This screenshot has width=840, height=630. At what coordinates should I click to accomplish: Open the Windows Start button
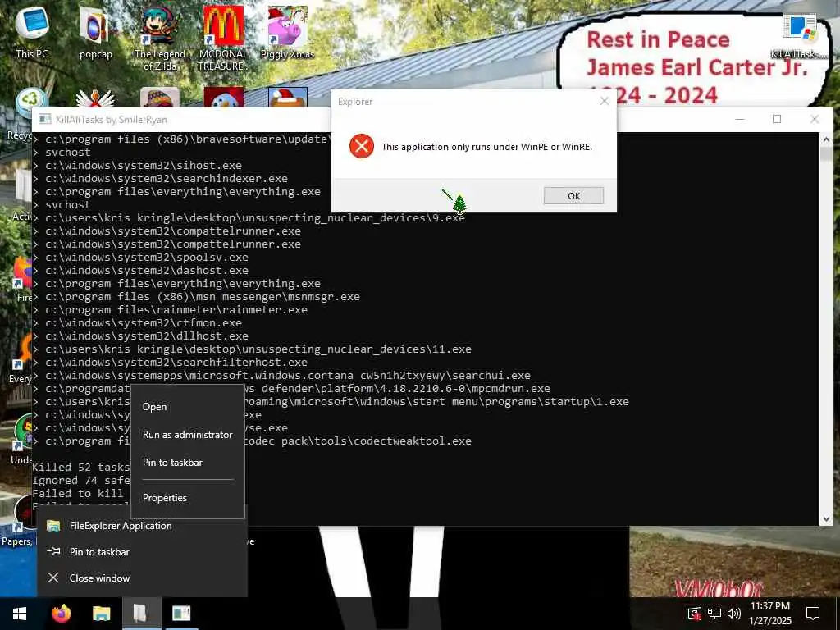(20, 614)
